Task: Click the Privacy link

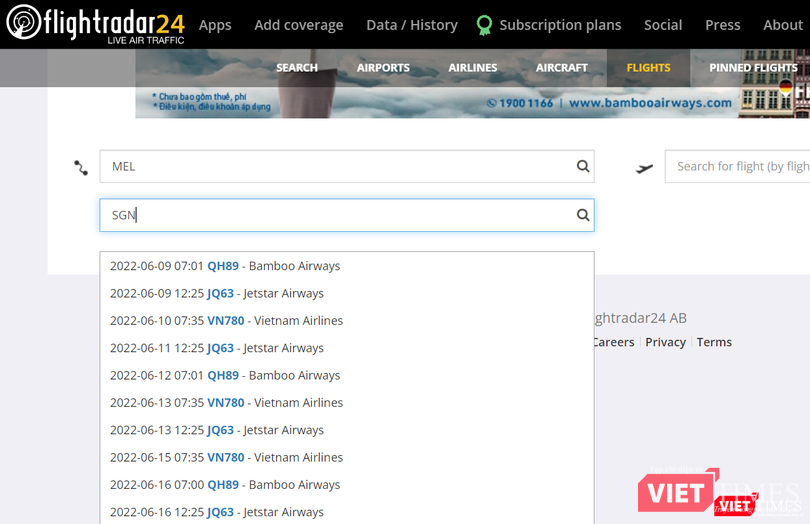Action: tap(665, 342)
